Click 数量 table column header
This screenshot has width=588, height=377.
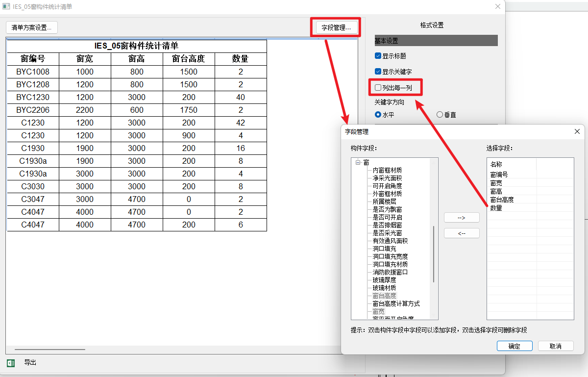point(241,59)
